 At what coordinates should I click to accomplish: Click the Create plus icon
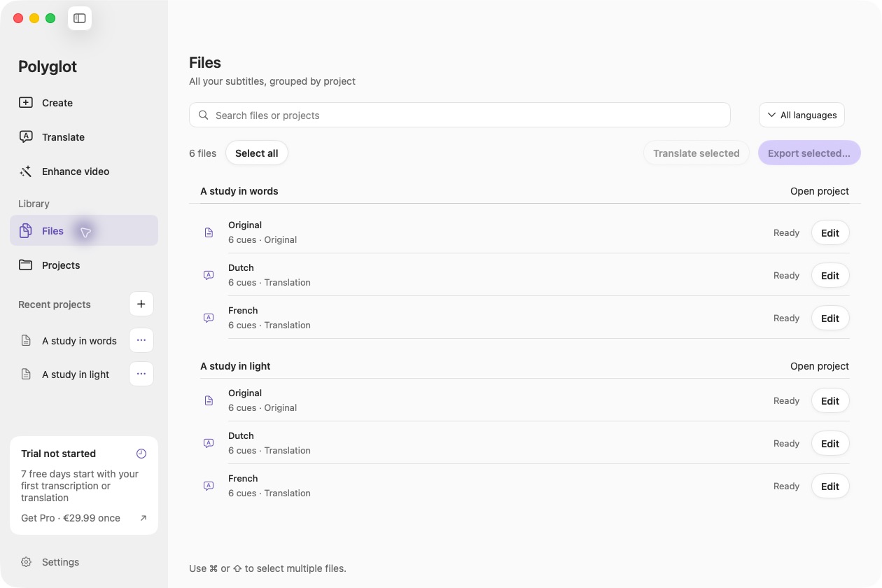tap(26, 103)
